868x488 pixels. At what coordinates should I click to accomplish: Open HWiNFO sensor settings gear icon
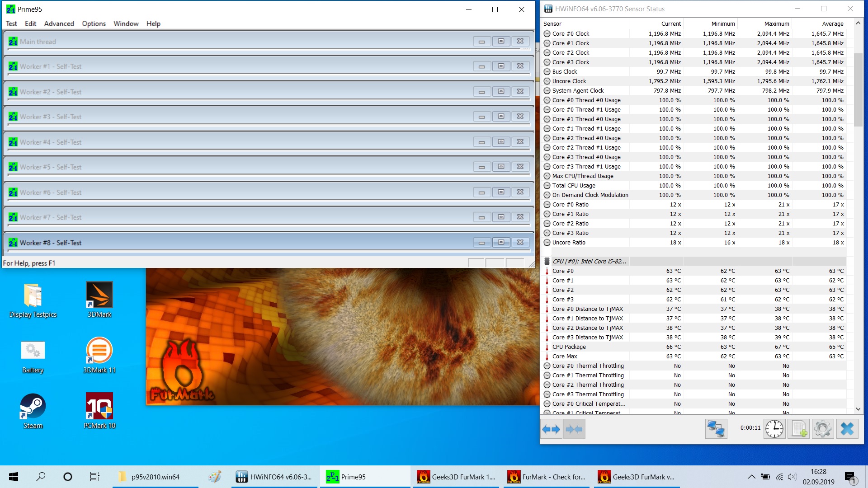click(x=823, y=429)
